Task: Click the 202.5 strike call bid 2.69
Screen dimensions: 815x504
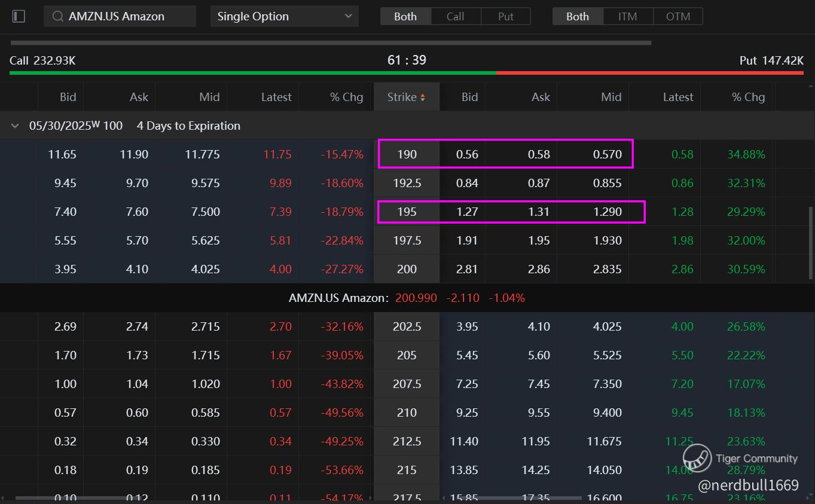Action: pyautogui.click(x=65, y=326)
